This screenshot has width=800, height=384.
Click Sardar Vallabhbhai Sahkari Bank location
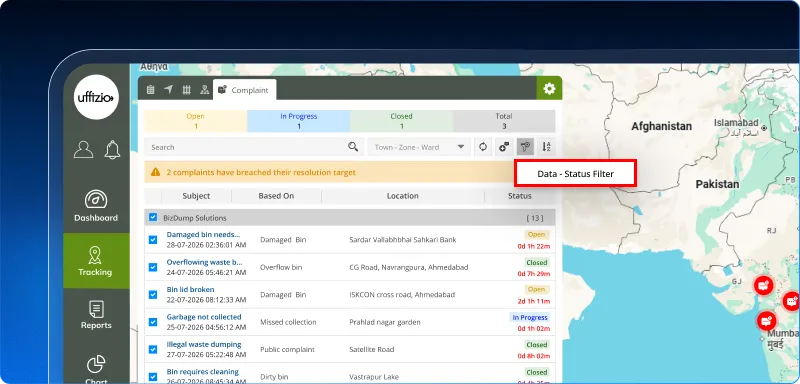click(x=403, y=240)
